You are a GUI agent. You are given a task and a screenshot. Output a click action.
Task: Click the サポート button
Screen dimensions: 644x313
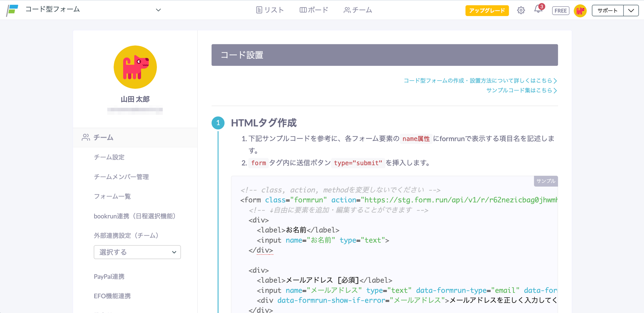click(x=608, y=10)
